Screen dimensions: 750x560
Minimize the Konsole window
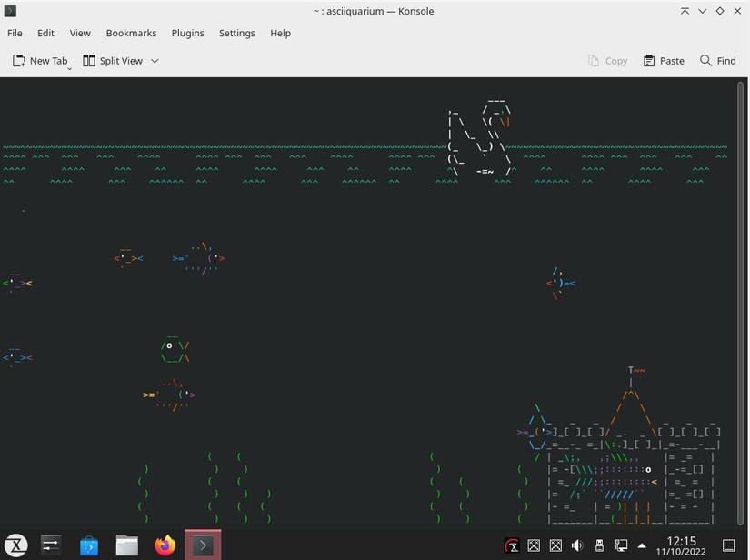[x=702, y=11]
